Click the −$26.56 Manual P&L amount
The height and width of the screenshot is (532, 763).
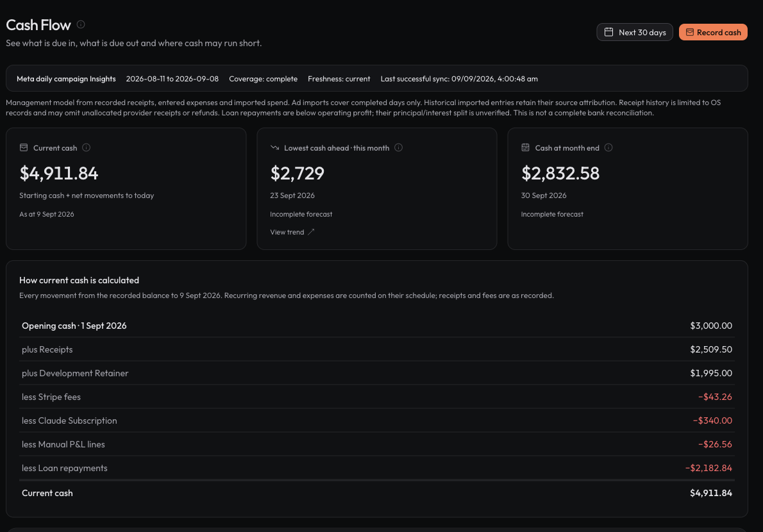[x=715, y=444]
